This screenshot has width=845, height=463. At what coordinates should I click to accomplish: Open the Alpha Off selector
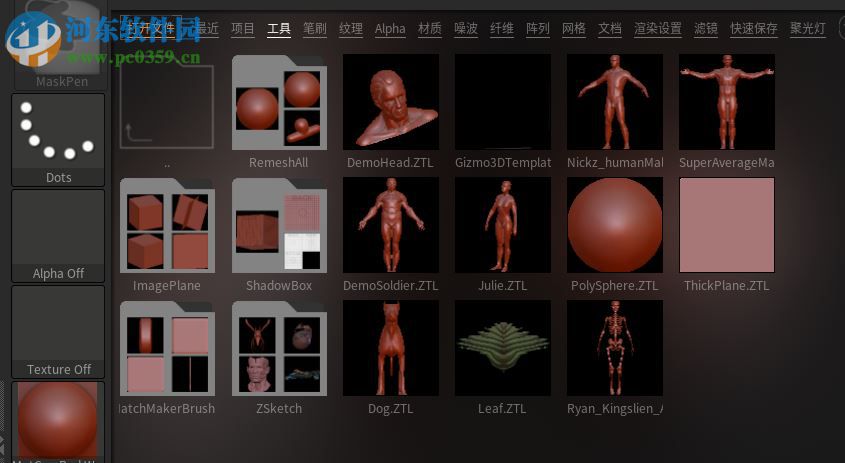(x=58, y=236)
